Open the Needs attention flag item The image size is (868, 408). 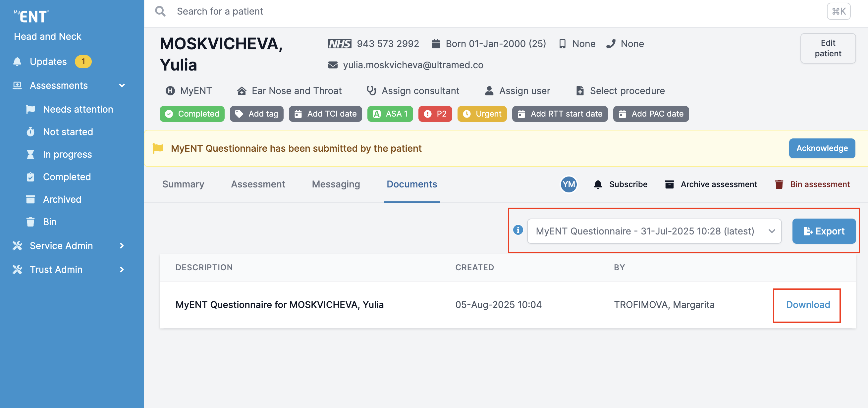[78, 109]
